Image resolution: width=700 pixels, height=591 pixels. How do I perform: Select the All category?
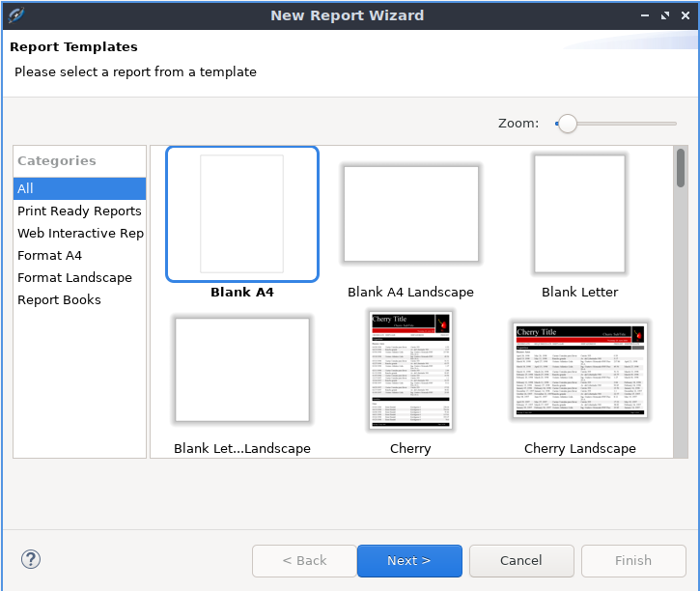tap(79, 188)
